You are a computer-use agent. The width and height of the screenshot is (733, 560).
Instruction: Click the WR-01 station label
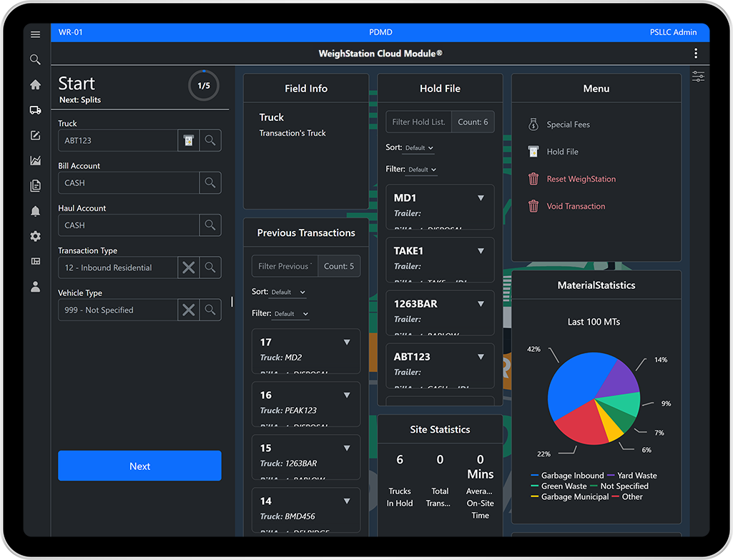pos(71,32)
